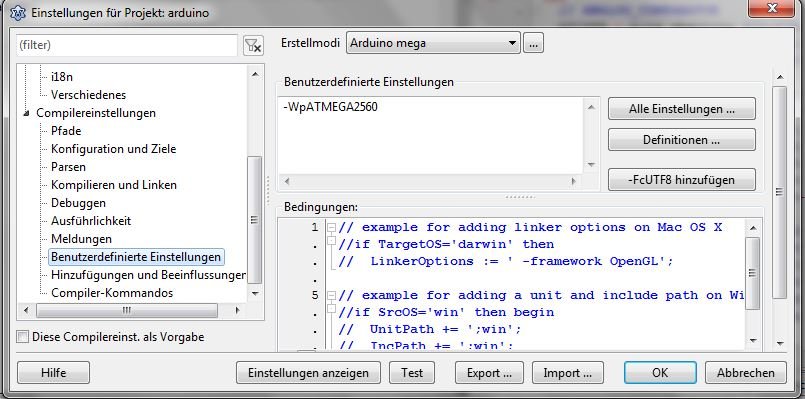Click tree vertical scrollbar up arrow
Image resolution: width=805 pixels, height=399 pixels.
pos(255,74)
